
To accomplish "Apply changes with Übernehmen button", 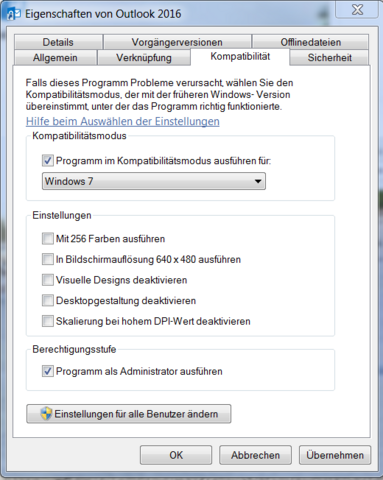I will pyautogui.click(x=335, y=455).
